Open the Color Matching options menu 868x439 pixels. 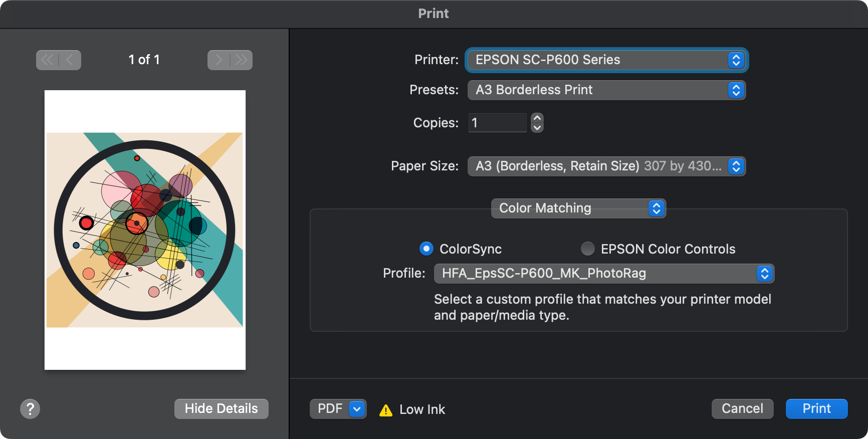point(578,208)
